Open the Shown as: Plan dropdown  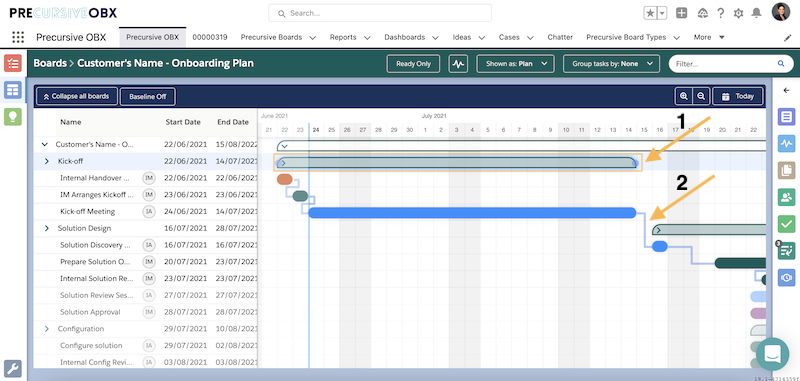515,64
